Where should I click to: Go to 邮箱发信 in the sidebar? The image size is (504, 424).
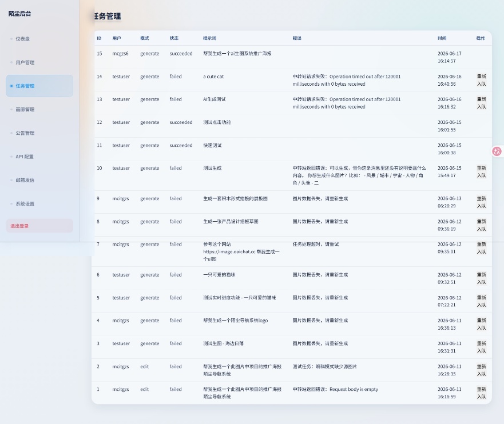tap(39, 180)
